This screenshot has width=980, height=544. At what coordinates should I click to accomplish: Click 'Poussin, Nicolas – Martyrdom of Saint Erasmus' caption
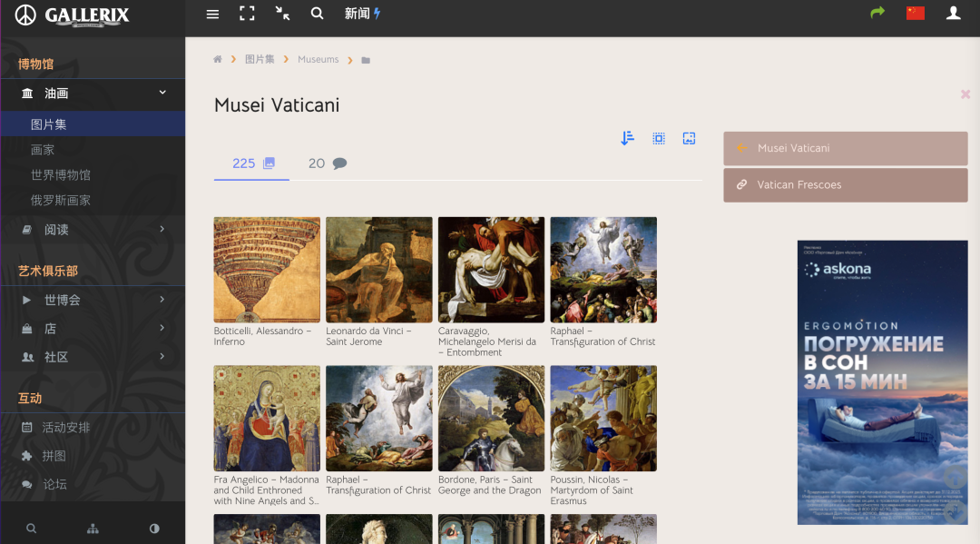pyautogui.click(x=592, y=490)
